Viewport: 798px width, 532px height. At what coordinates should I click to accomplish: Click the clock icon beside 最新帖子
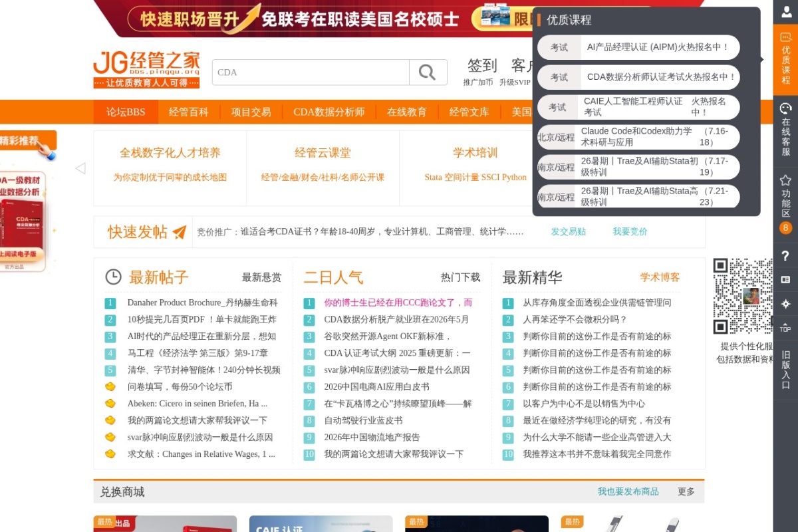click(x=113, y=277)
